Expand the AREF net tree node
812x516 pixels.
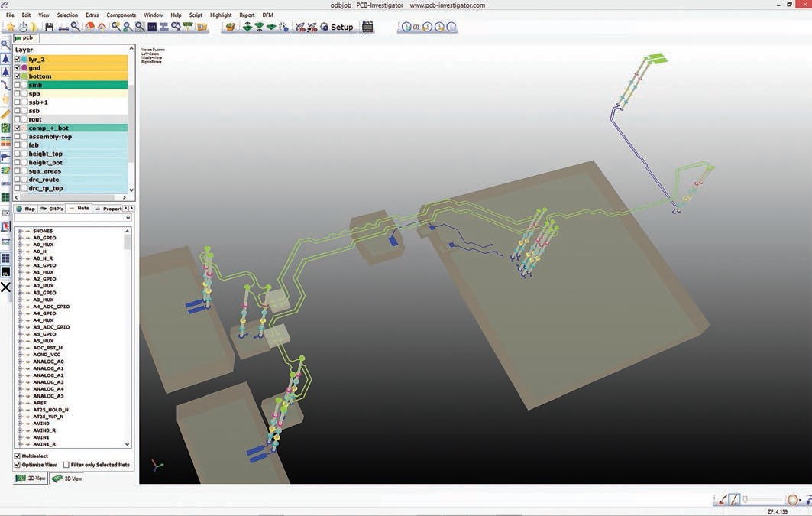coord(20,403)
